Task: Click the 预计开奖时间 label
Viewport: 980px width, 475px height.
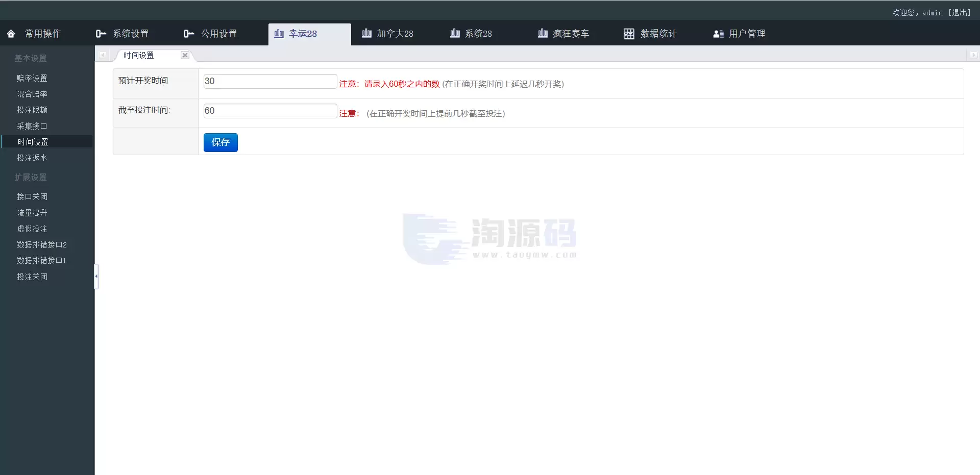Action: [143, 80]
